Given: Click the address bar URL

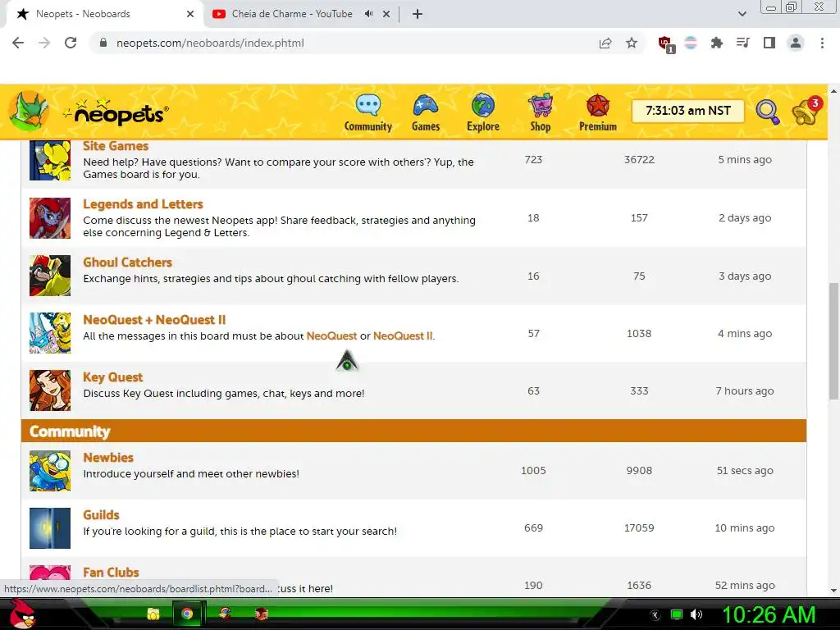Looking at the screenshot, I should coord(210,43).
